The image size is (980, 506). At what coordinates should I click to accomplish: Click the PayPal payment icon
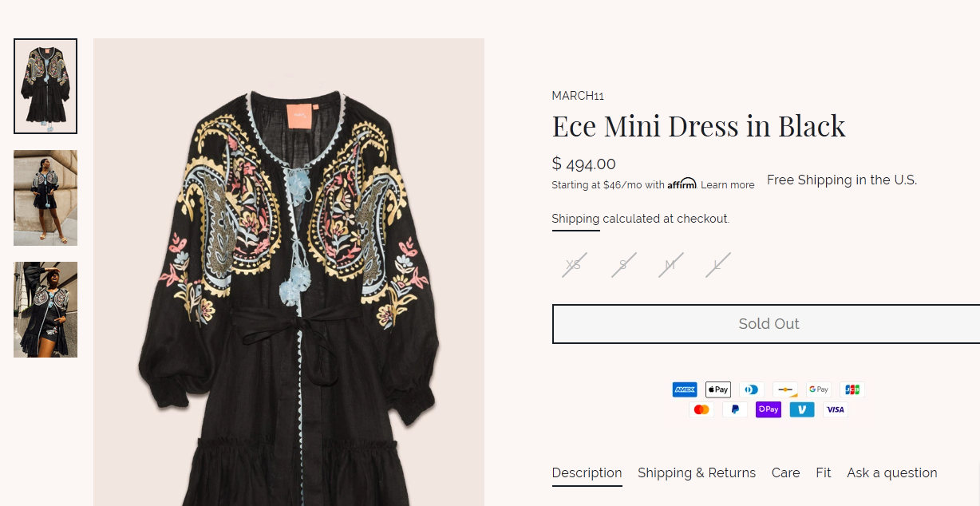coord(735,409)
